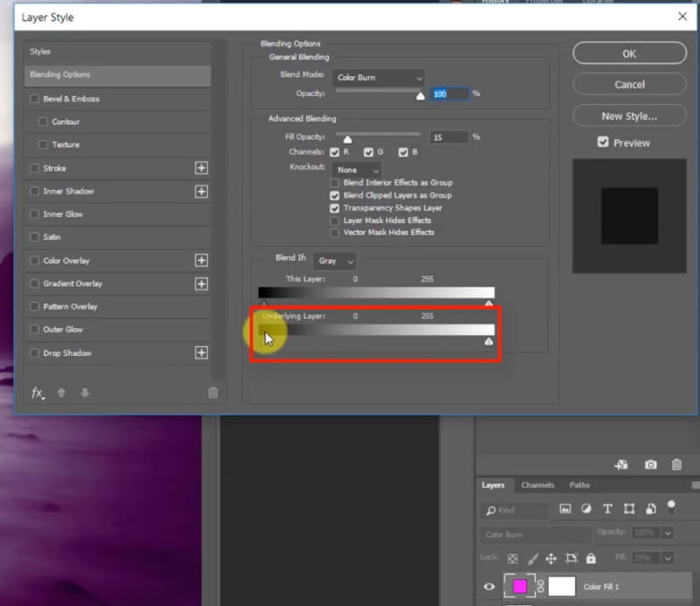Click the Lock all padlock icon
700x606 pixels.
[x=591, y=558]
